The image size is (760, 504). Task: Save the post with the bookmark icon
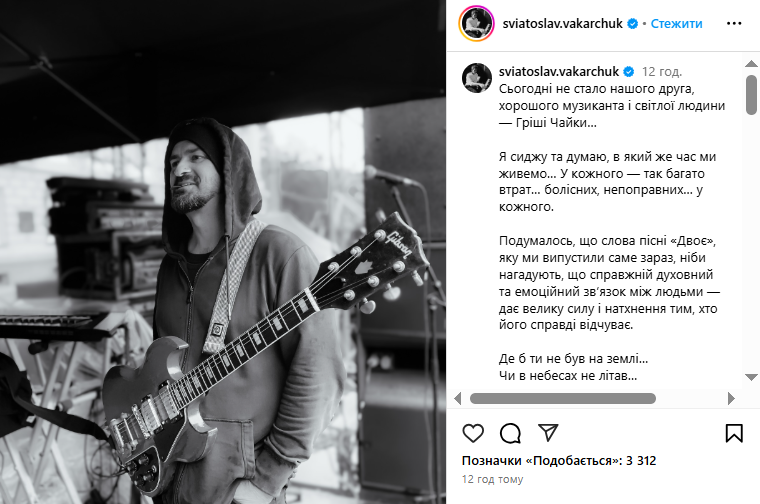click(x=734, y=433)
